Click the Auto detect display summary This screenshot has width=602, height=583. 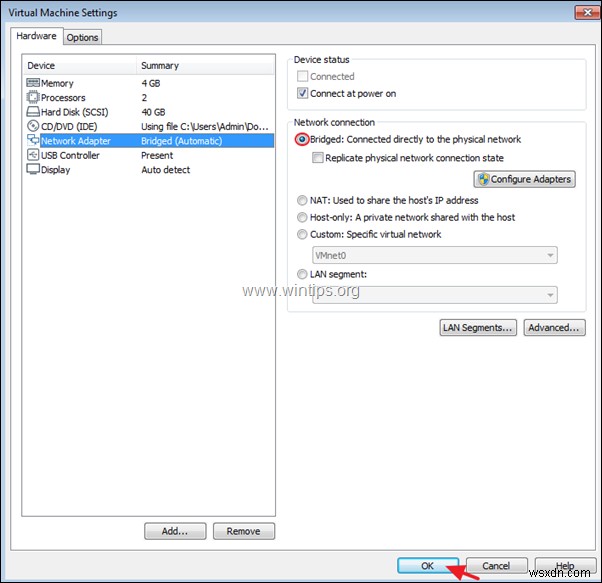[x=166, y=170]
